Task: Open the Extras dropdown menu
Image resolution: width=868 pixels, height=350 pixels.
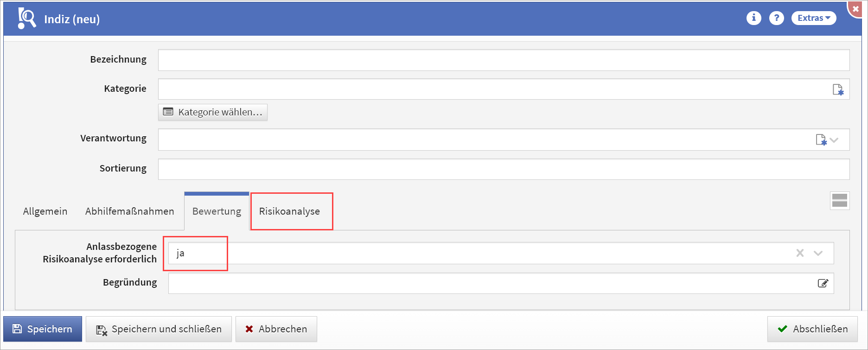Action: click(x=814, y=18)
